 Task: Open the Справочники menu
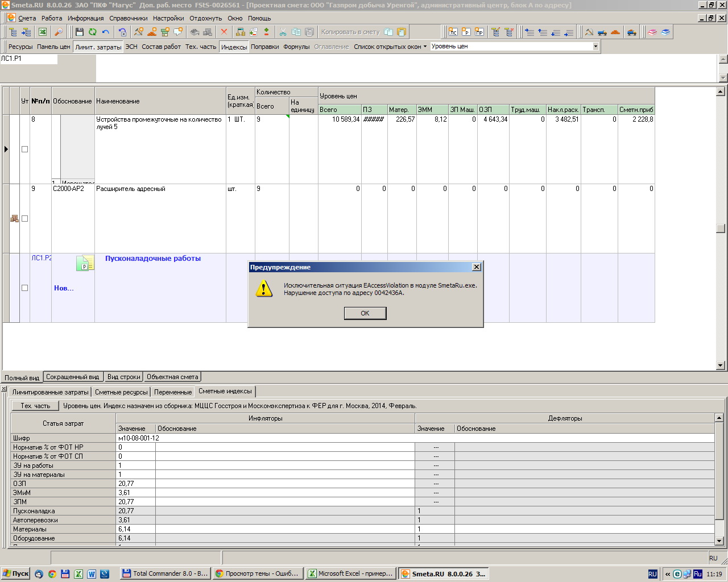coord(128,18)
